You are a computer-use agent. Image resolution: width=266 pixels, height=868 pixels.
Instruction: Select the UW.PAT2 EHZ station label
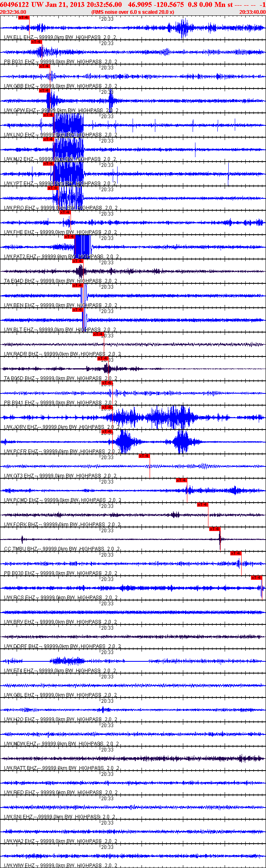(x=20, y=257)
